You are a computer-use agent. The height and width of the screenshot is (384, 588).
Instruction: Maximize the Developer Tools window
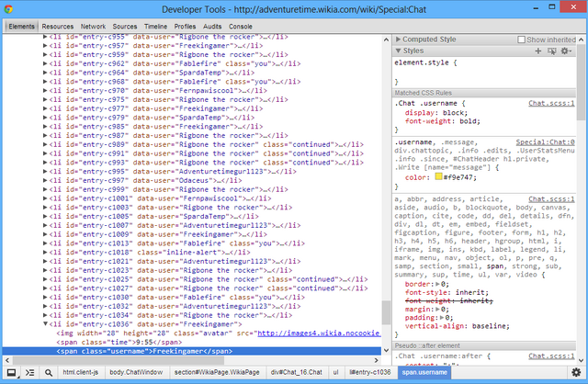point(551,6)
